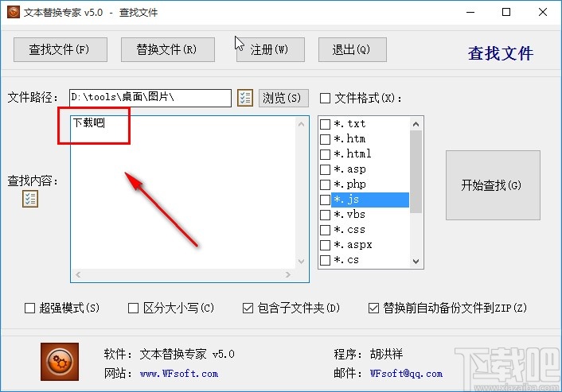This screenshot has width=562, height=392.
Task: Click the 文件路径 input field
Action: [150, 98]
